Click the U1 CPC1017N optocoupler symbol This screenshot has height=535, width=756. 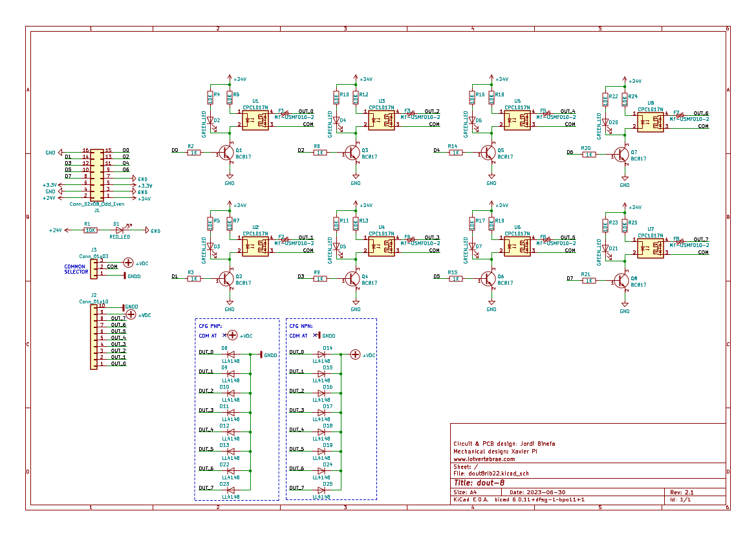255,120
